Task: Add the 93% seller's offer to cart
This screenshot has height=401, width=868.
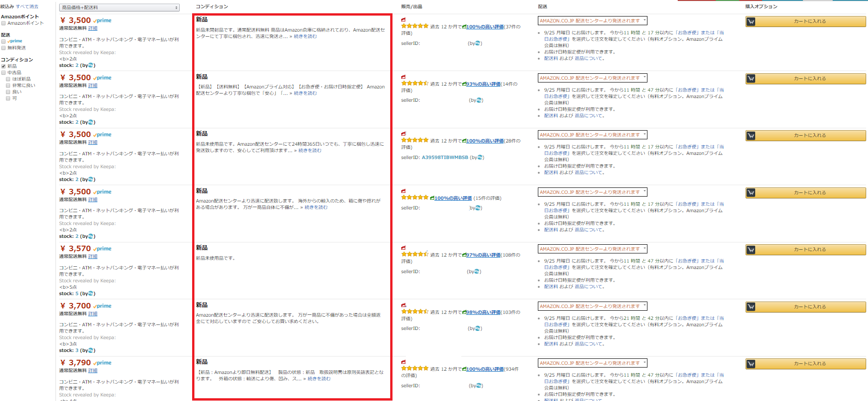Action: [806, 78]
